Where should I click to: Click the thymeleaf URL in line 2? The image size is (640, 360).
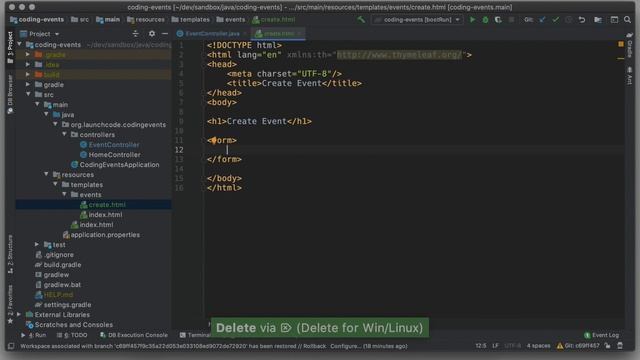pyautogui.click(x=399, y=55)
